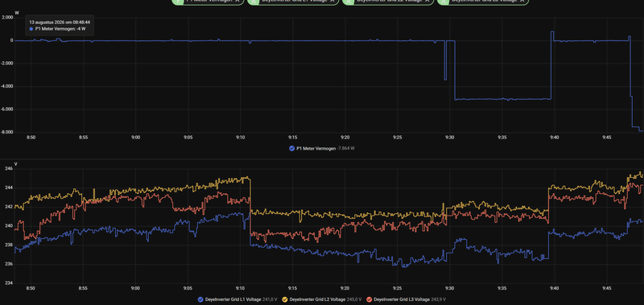Toggle the DeyeInverter Grid L2 Voltage checkbox

coord(285,299)
